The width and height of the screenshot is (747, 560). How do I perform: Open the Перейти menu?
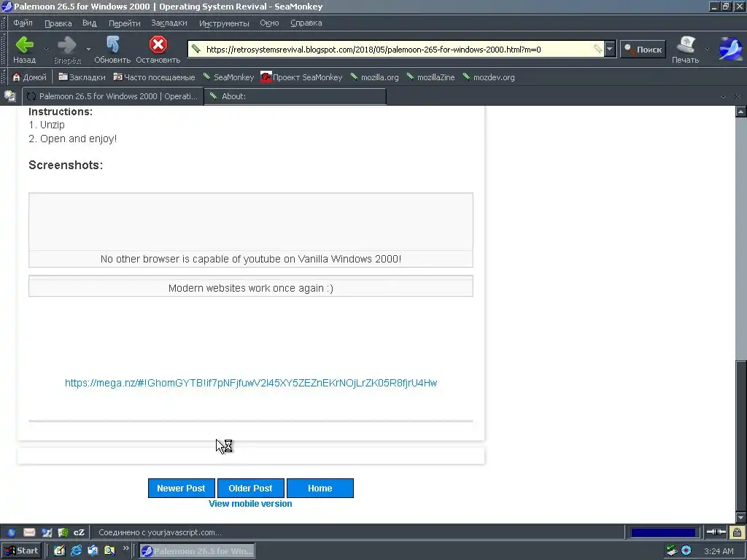click(124, 23)
